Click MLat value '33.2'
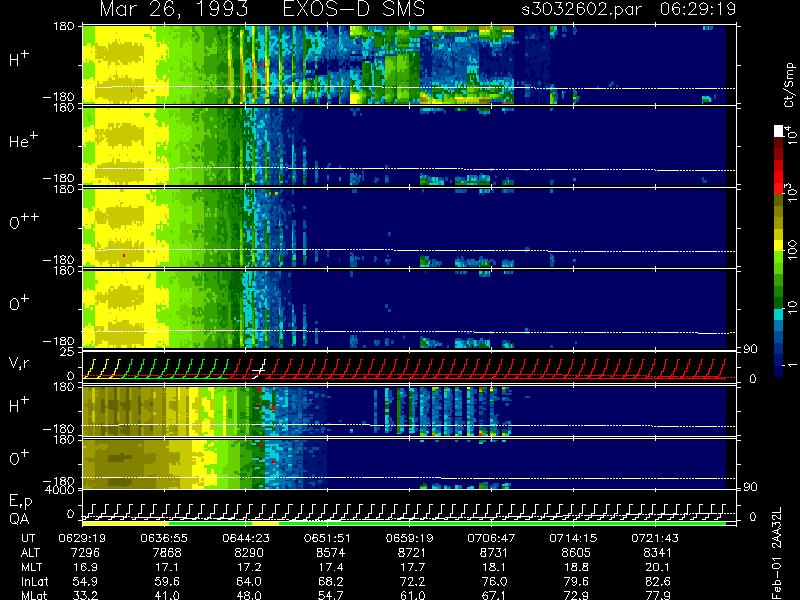Image resolution: width=800 pixels, height=600 pixels. [85, 595]
